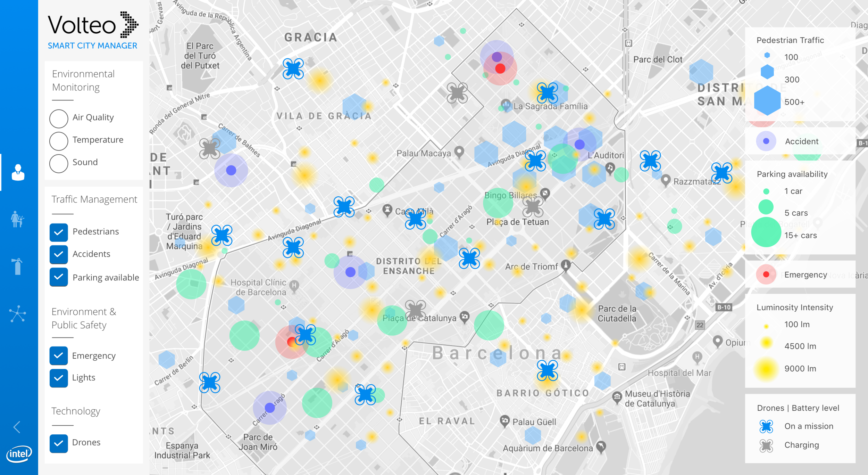Uncheck the Pedestrians checkbox

point(59,232)
